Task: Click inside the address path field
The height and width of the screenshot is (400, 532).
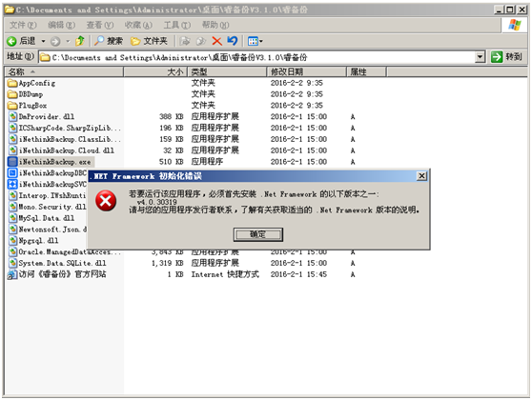Action: point(257,57)
